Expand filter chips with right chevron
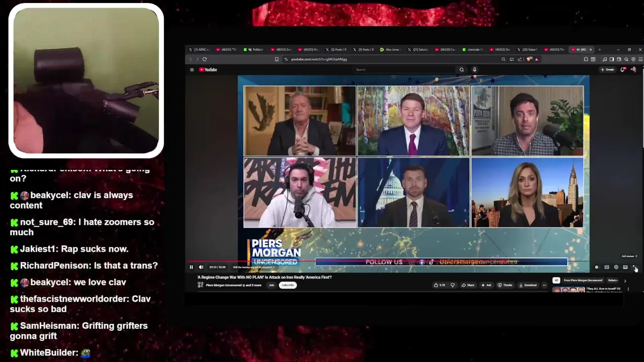644x362 pixels. [625, 281]
